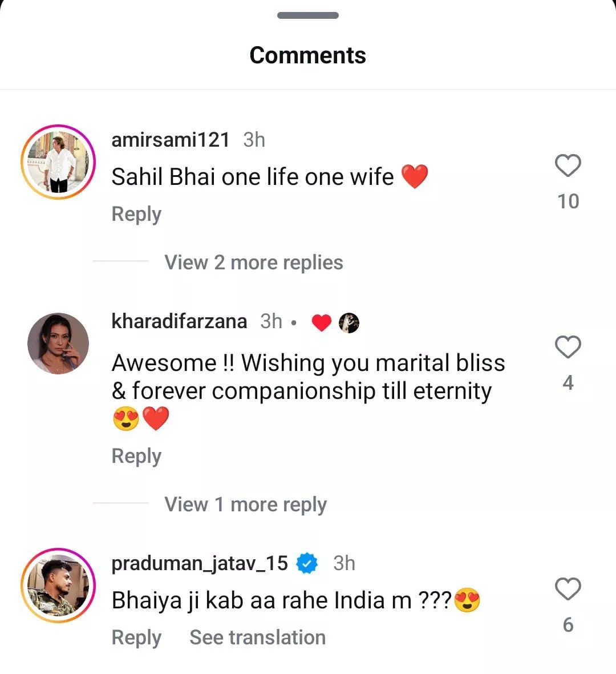Open kharadifarzana's profile picture

pyautogui.click(x=58, y=344)
